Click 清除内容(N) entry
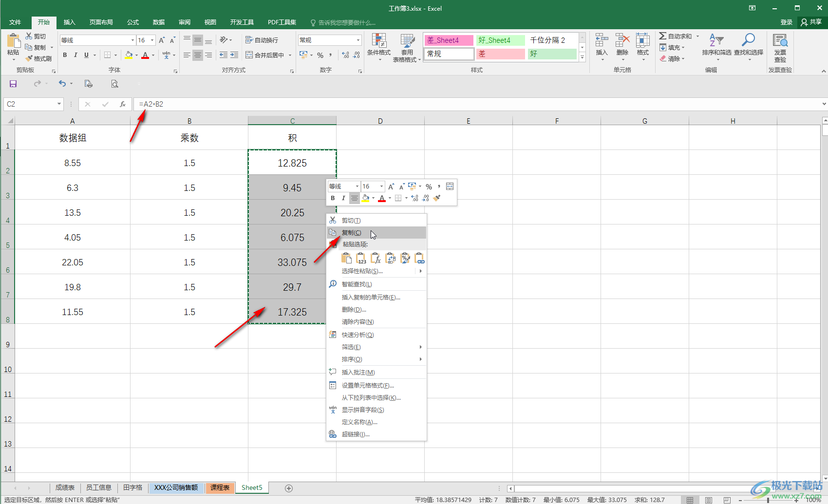Viewport: 828px width, 504px height. pyautogui.click(x=376, y=322)
